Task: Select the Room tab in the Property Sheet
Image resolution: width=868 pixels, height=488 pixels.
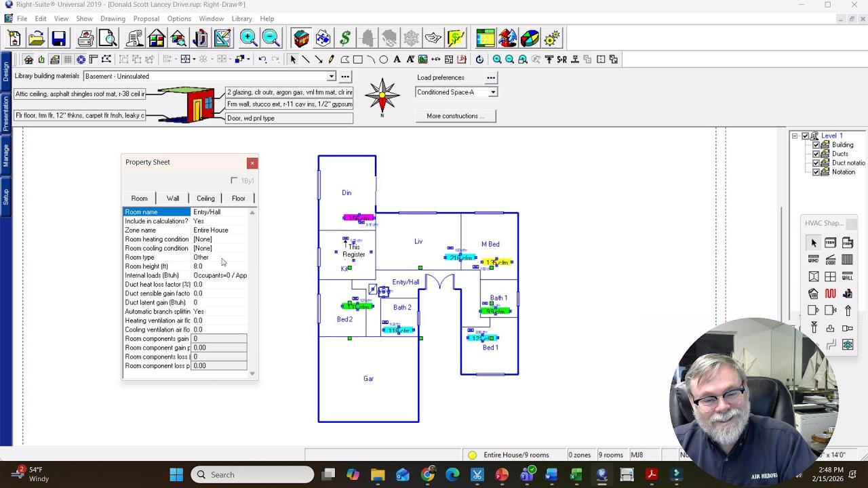Action: [x=139, y=198]
